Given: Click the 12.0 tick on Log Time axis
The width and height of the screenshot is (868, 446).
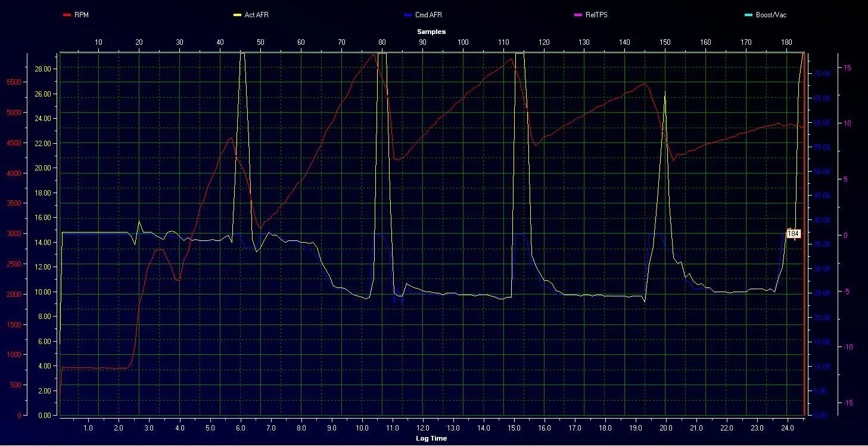Looking at the screenshot, I should [x=424, y=428].
